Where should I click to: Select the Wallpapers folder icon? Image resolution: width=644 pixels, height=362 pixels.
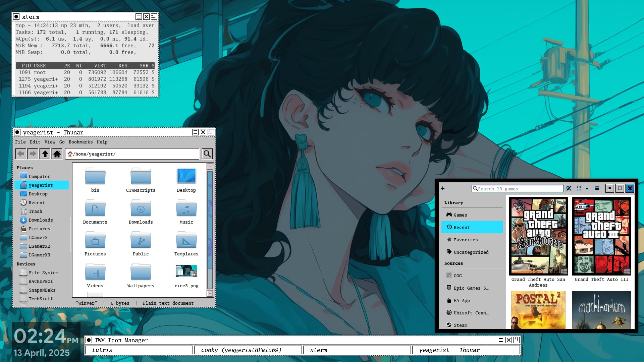tap(141, 271)
